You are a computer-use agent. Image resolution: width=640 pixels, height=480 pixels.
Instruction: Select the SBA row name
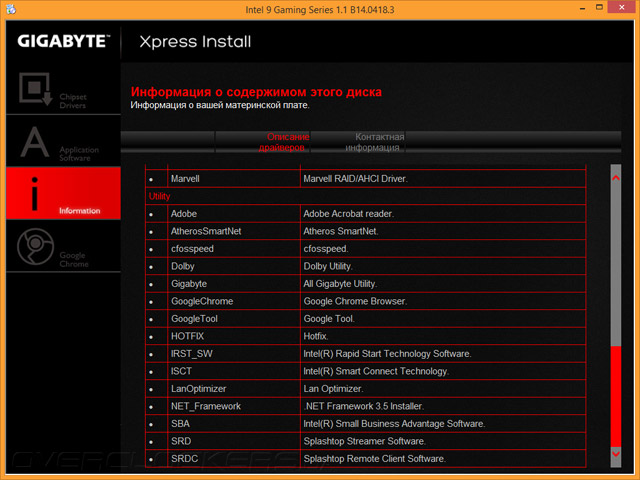tap(180, 424)
